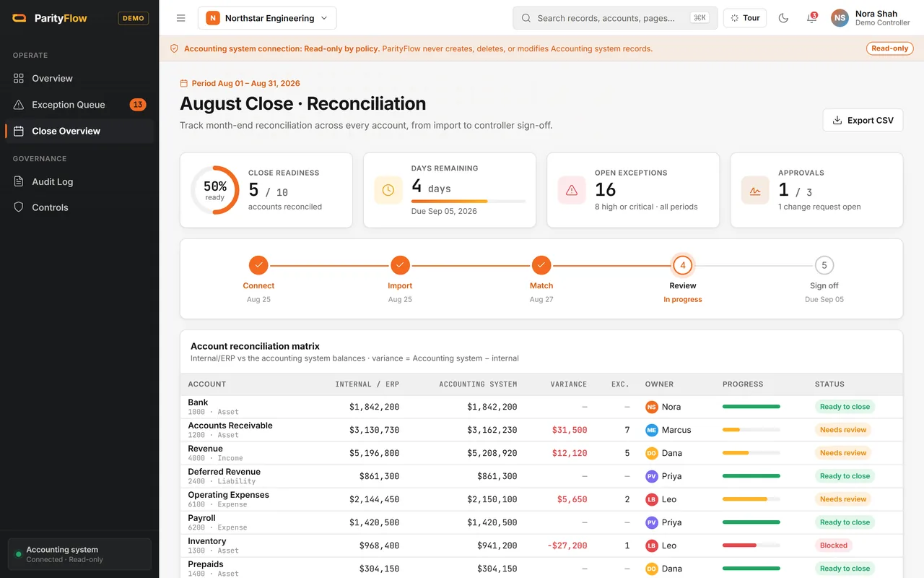
Task: Click the Export CSV button
Action: pyautogui.click(x=863, y=120)
